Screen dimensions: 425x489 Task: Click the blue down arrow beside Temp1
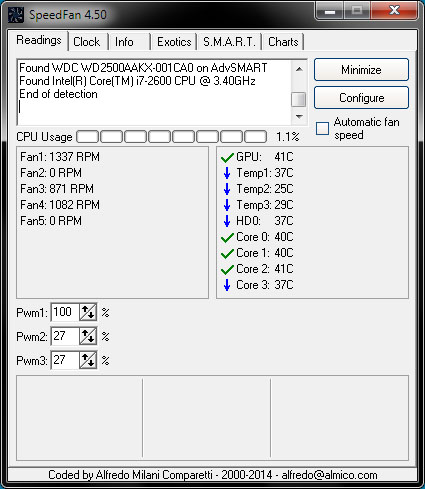[x=227, y=173]
